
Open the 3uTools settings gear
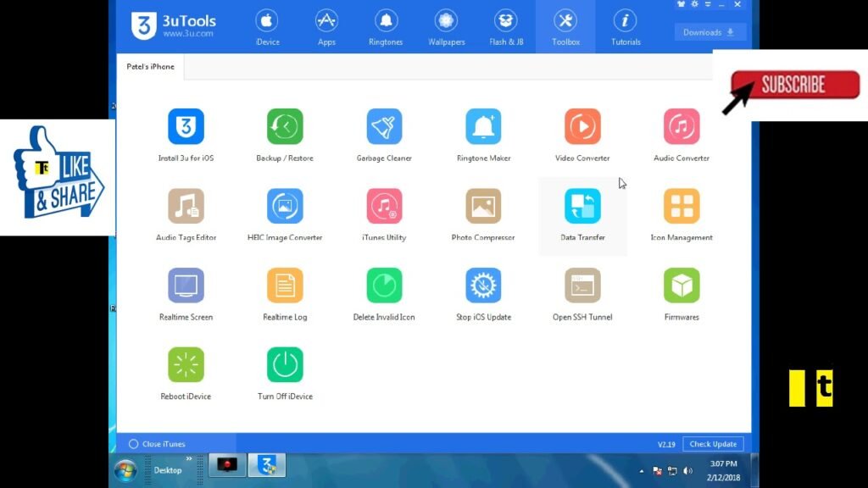[x=694, y=4]
